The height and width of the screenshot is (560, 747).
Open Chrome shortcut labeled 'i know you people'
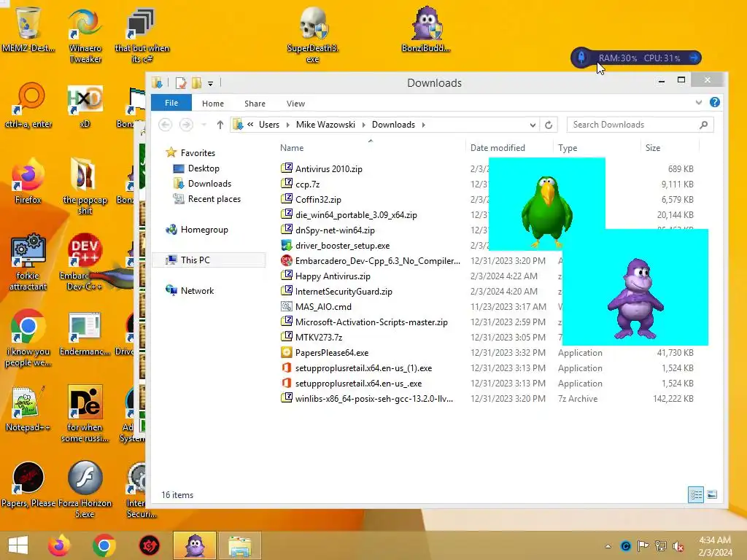pyautogui.click(x=28, y=338)
